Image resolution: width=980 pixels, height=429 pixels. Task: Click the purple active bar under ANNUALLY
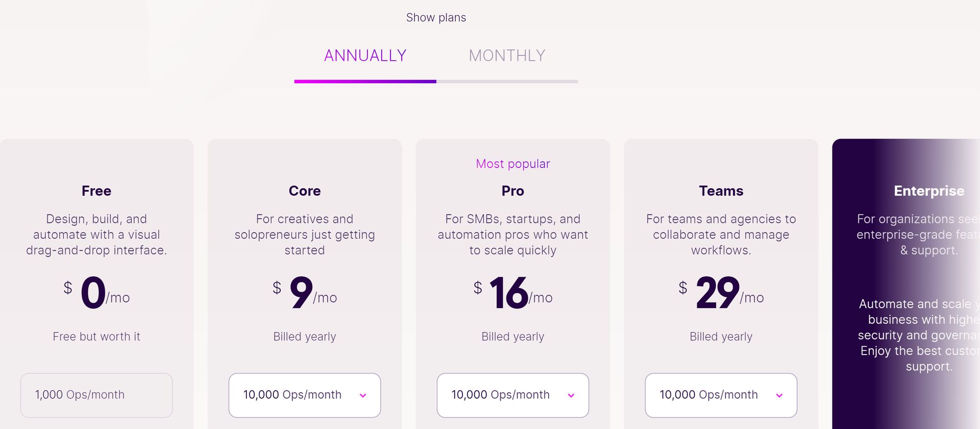(365, 81)
